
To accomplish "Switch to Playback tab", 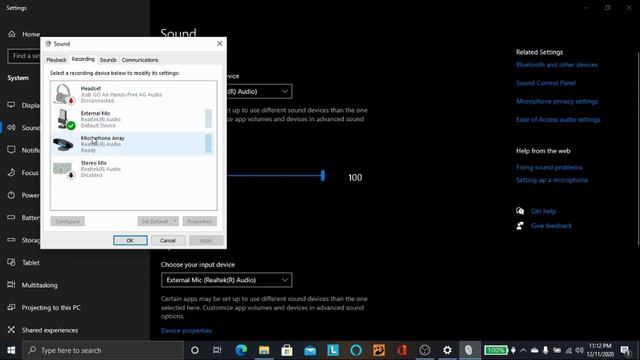I will pos(56,60).
